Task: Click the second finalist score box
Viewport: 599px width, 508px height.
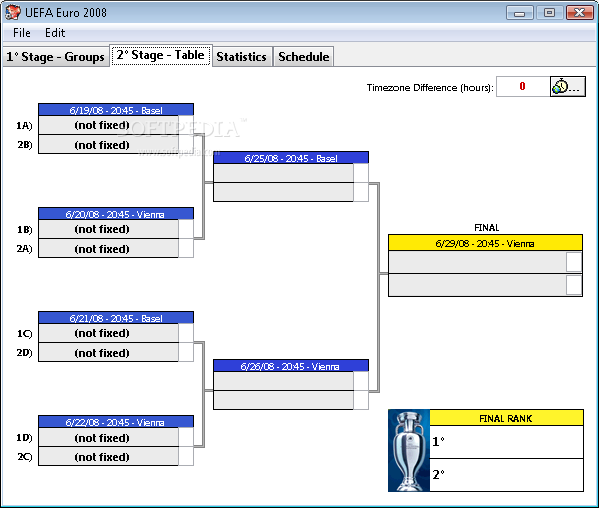Action: point(574,285)
